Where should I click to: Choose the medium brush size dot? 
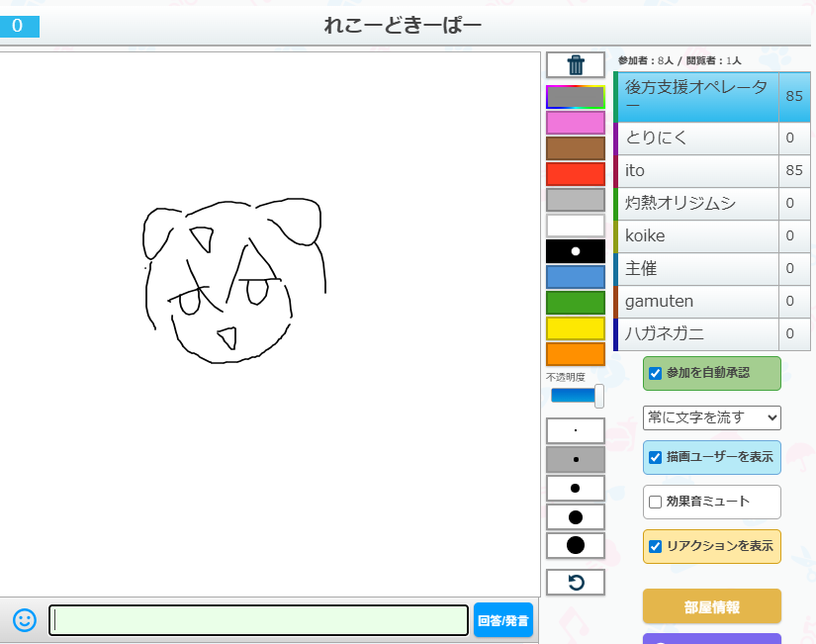576,488
